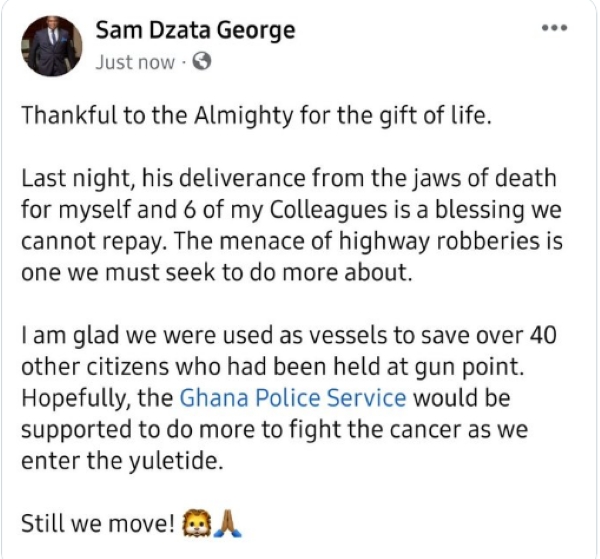
Task: Click the 'one we must seek' line
Action: pyautogui.click(x=217, y=272)
